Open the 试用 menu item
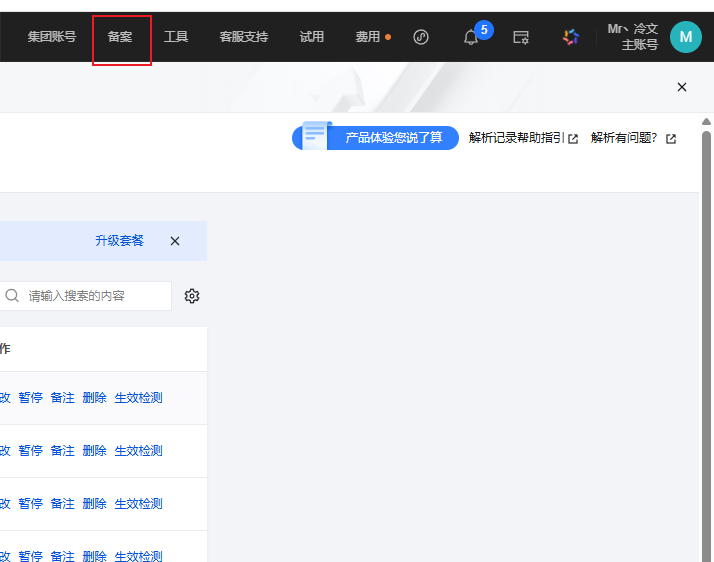Screen dimensions: 714x562 pos(311,37)
